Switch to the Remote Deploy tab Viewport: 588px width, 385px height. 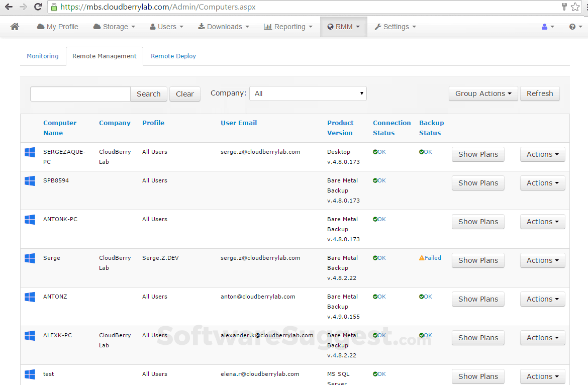[173, 56]
